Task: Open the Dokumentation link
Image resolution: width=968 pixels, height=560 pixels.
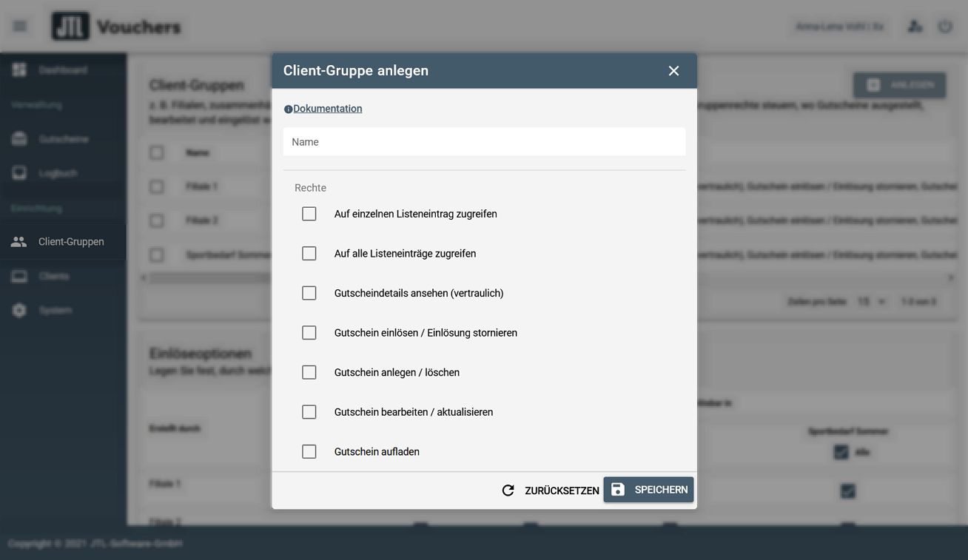Action: point(328,109)
